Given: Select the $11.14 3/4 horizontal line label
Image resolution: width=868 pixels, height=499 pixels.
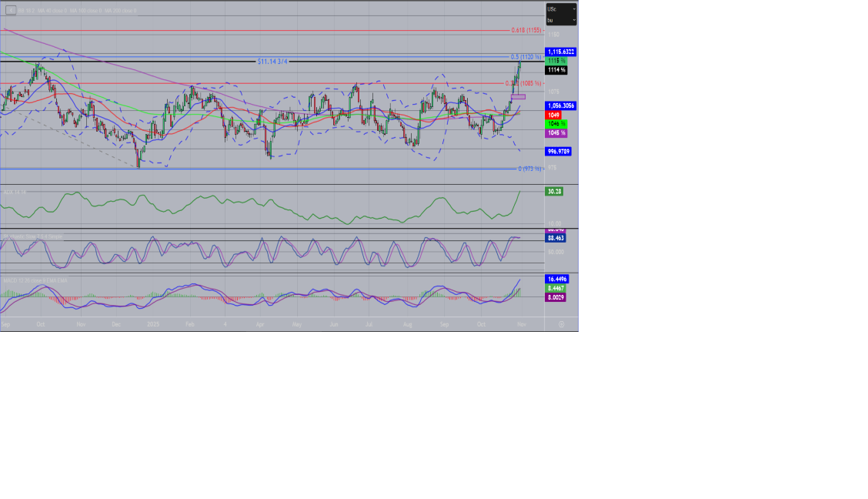Looking at the screenshot, I should pos(272,61).
